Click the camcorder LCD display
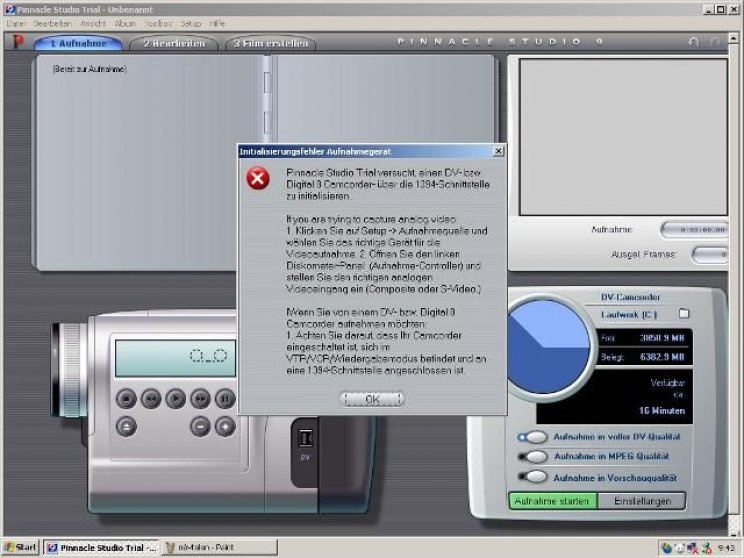744x558 pixels. pos(176,358)
